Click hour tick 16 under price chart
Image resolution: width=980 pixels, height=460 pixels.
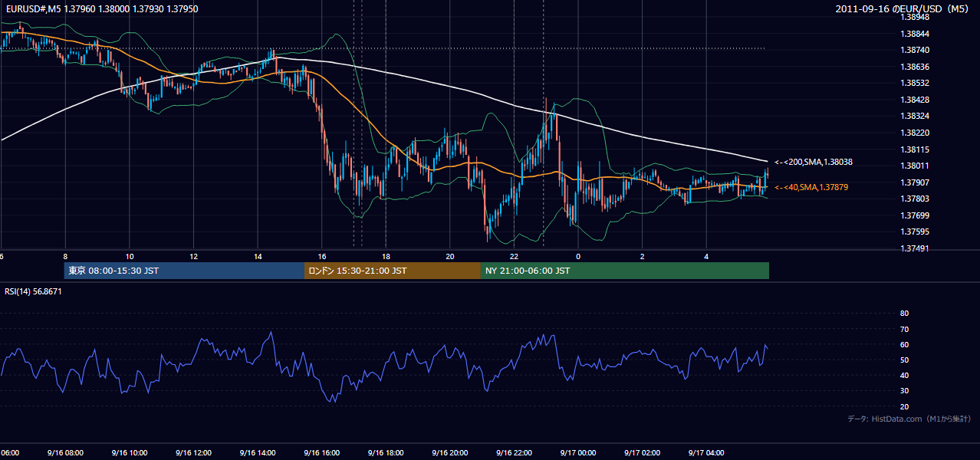[322, 257]
